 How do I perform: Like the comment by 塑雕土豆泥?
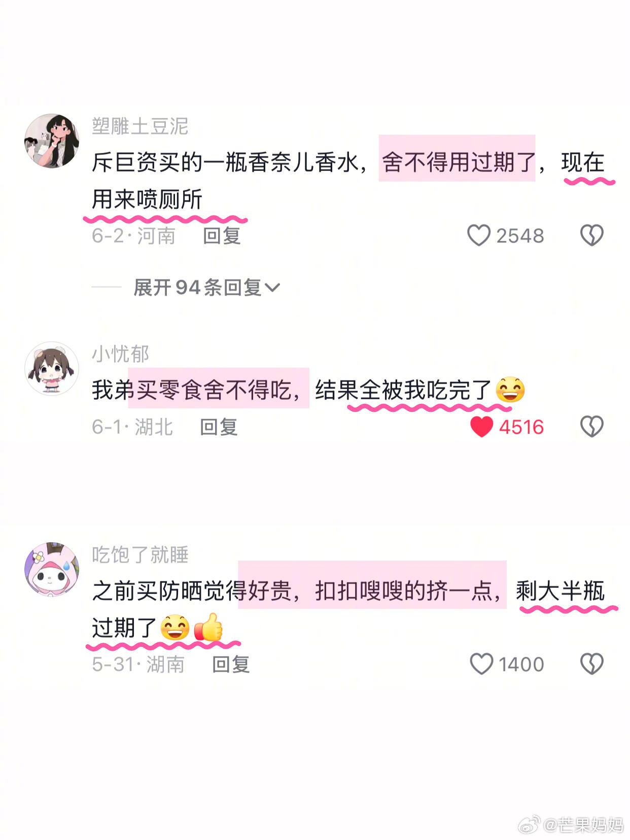click(x=478, y=236)
